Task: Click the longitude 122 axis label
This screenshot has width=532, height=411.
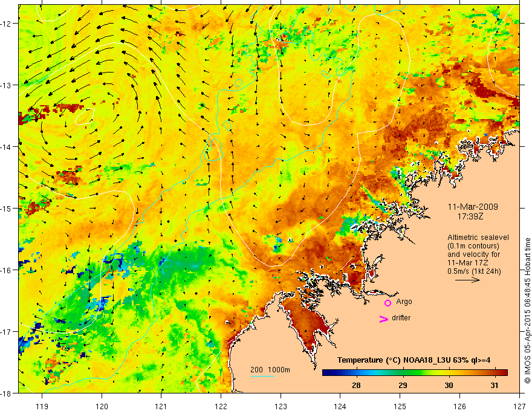Action: coord(221,406)
